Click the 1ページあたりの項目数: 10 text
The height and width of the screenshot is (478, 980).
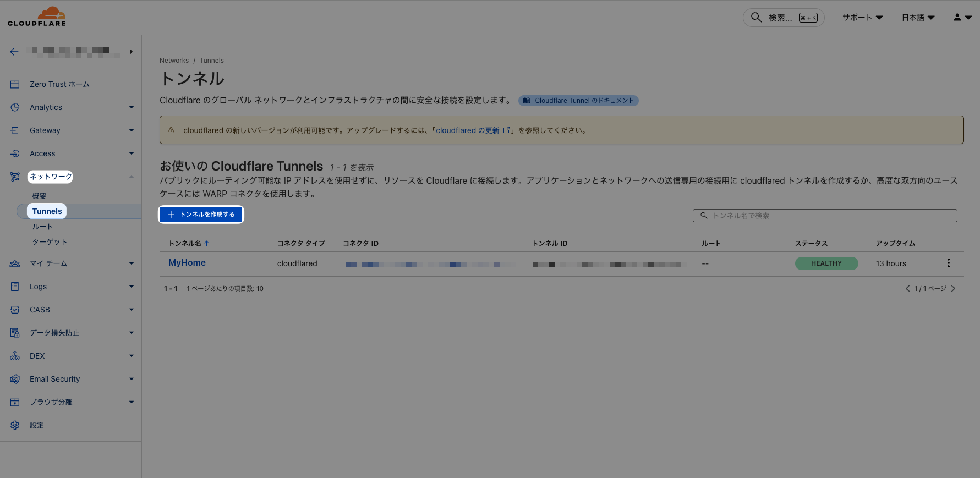225,289
